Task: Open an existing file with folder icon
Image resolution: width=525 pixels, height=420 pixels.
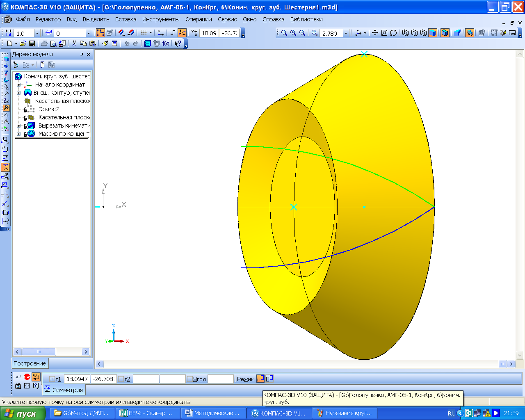Action: (23, 43)
